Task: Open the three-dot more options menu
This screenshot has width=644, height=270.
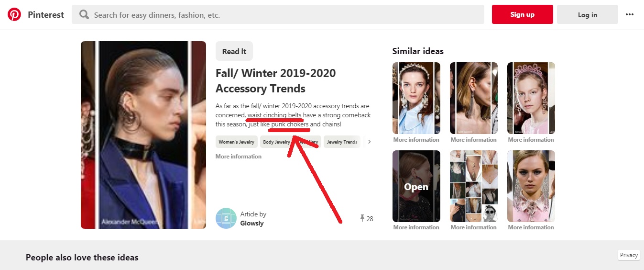Action: pyautogui.click(x=629, y=15)
